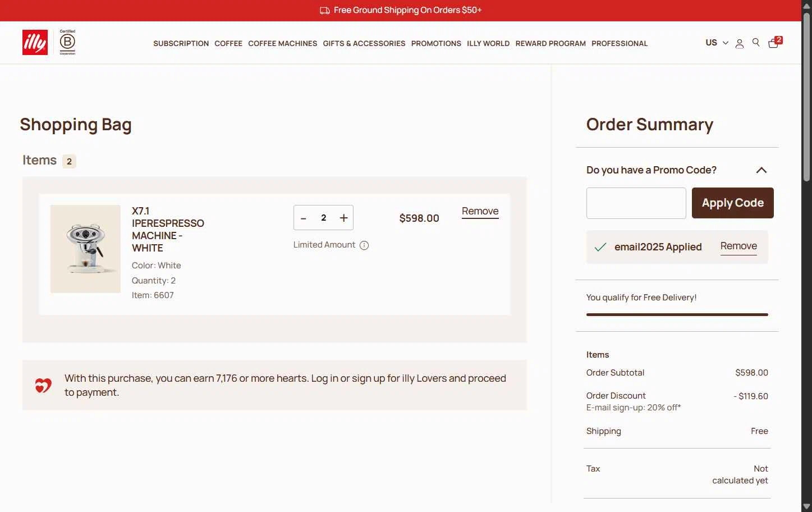Click the Order Discount '- $119.60' value
The height and width of the screenshot is (512, 812).
click(751, 396)
